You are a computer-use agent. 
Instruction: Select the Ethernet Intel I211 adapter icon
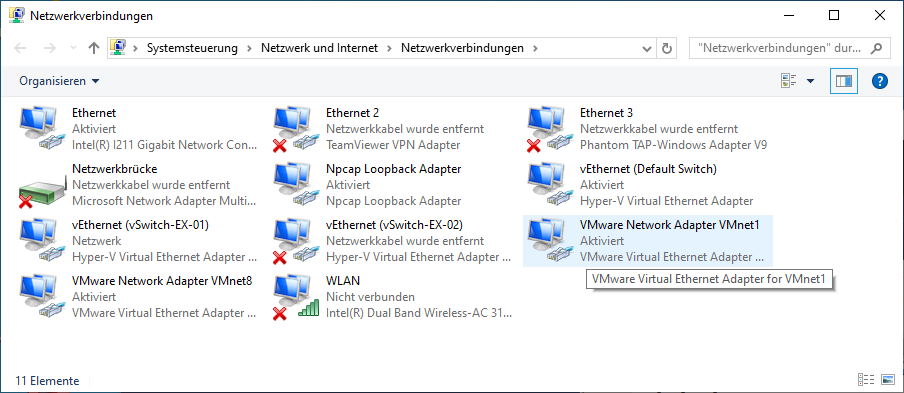pos(42,129)
